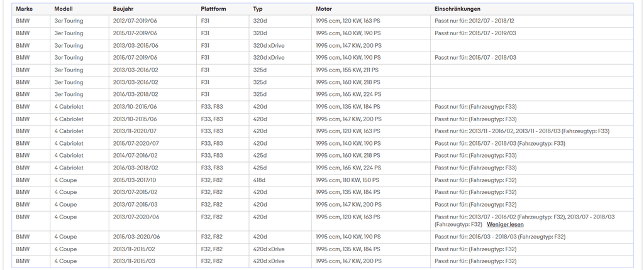Click the restriction mentioning '2013/11 - 2016/02'
This screenshot has height=270, width=644.
(522, 131)
